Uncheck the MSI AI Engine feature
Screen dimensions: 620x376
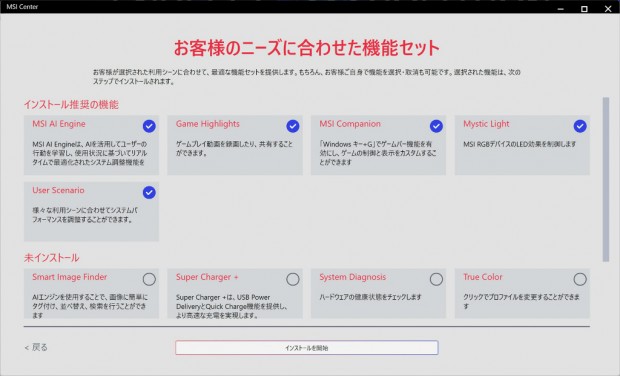point(149,126)
